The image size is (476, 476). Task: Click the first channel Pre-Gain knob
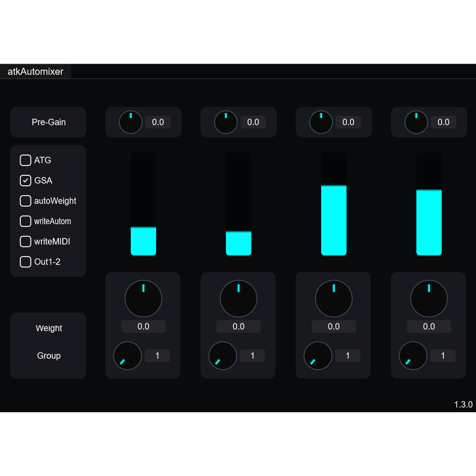(131, 122)
